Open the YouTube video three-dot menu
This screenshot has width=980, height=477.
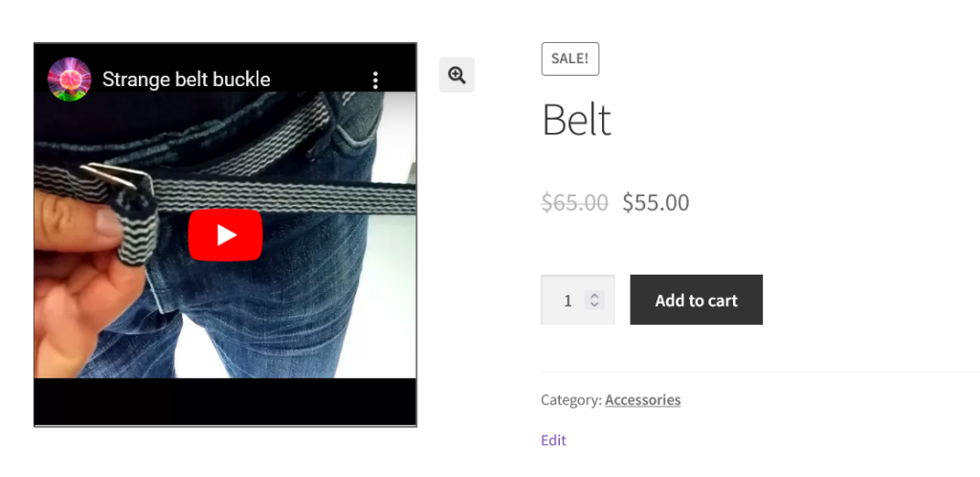(x=376, y=79)
